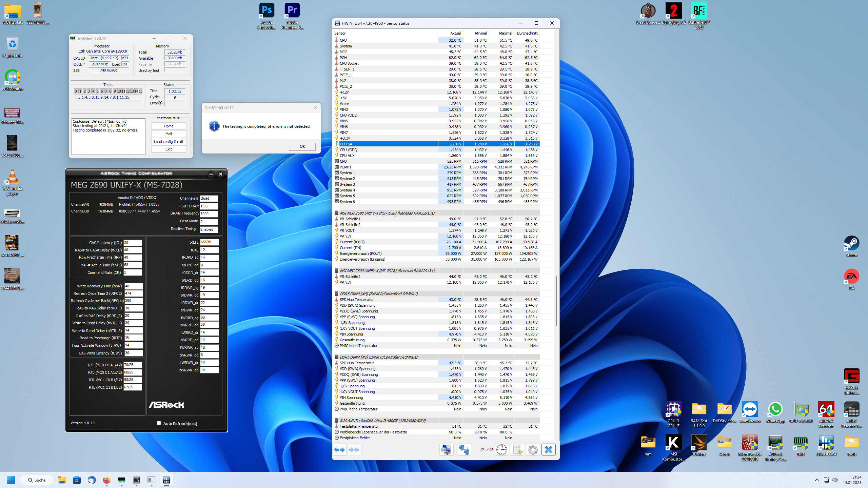This screenshot has height=488, width=868.
Task: Click the Thunderbird icon in the taskbar
Action: 92,480
